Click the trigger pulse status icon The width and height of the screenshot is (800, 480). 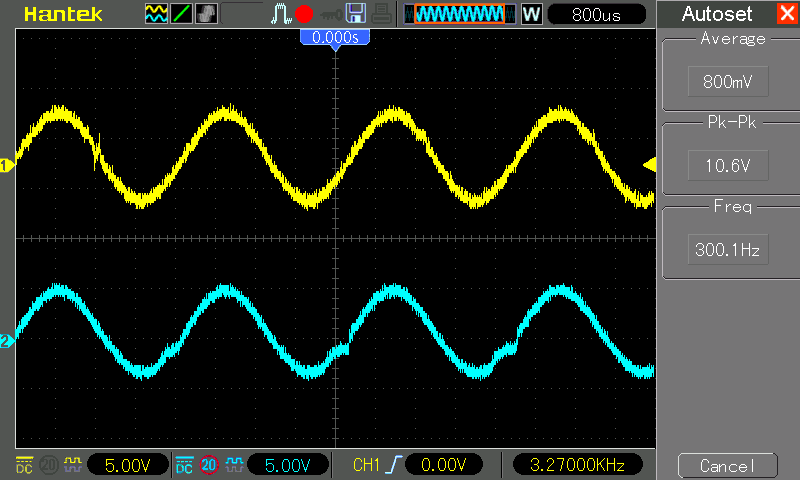click(x=280, y=14)
